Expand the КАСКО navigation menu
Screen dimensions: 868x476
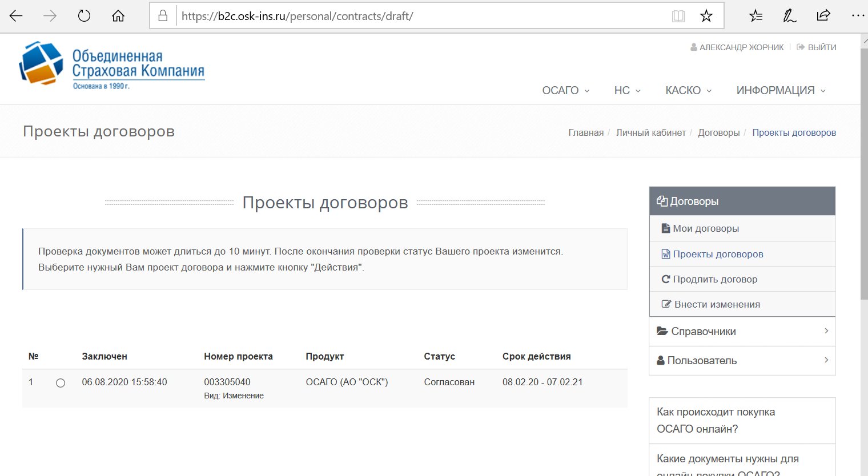[688, 91]
